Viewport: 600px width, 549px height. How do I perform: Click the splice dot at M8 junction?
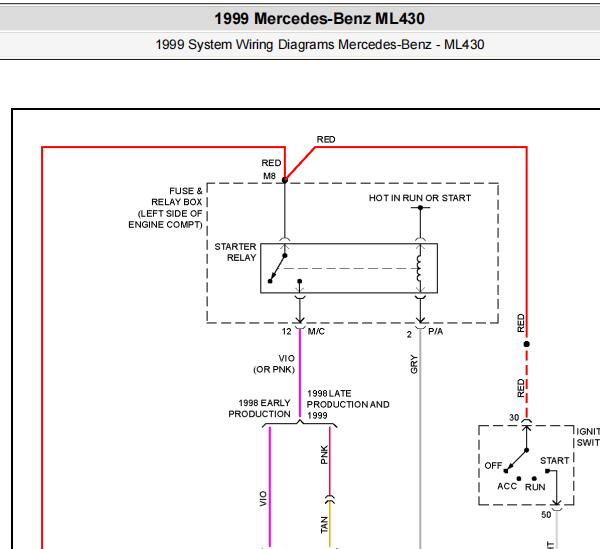(x=285, y=180)
